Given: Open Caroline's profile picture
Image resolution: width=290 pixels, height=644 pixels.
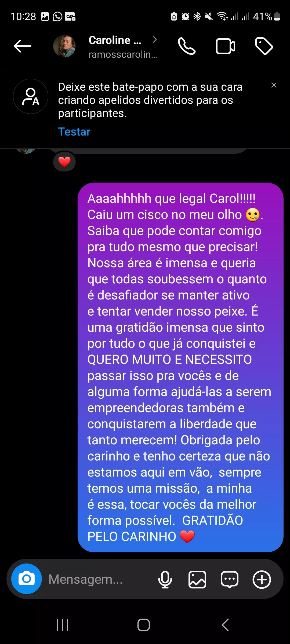Looking at the screenshot, I should pyautogui.click(x=64, y=46).
